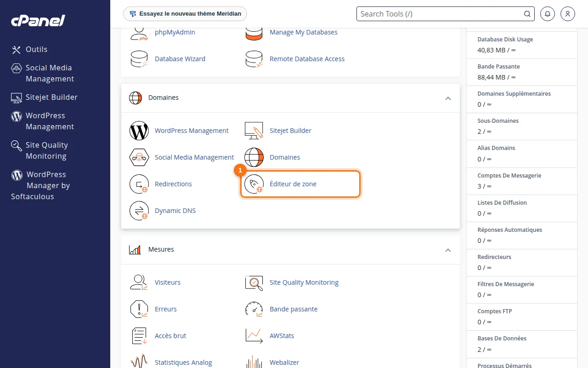The width and height of the screenshot is (588, 368).
Task: Collapse the Domaines section chevron
Action: [448, 98]
